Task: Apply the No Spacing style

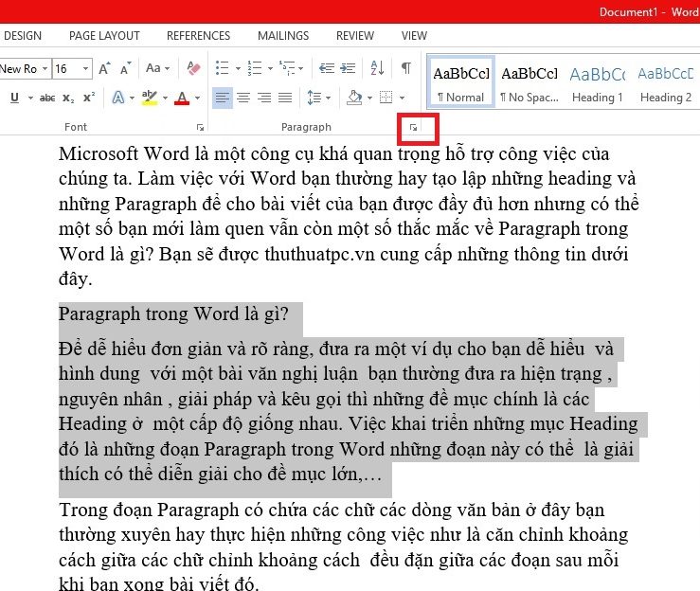Action: [x=529, y=81]
